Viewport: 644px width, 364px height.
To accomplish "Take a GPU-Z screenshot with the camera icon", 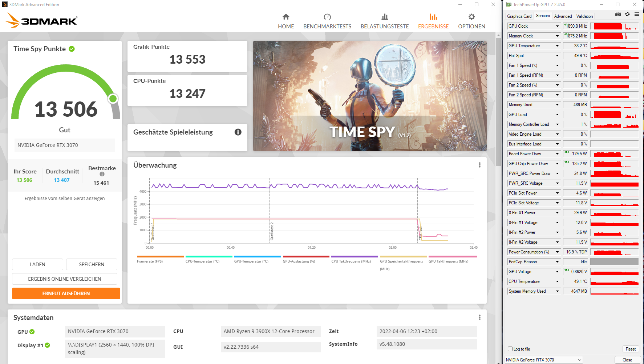I will click(x=618, y=14).
